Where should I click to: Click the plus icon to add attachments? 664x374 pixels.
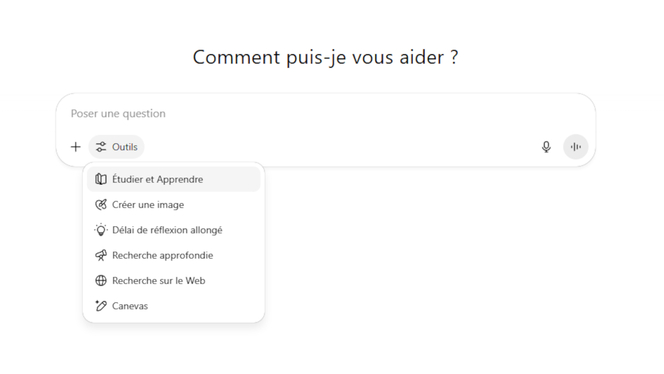coord(75,147)
